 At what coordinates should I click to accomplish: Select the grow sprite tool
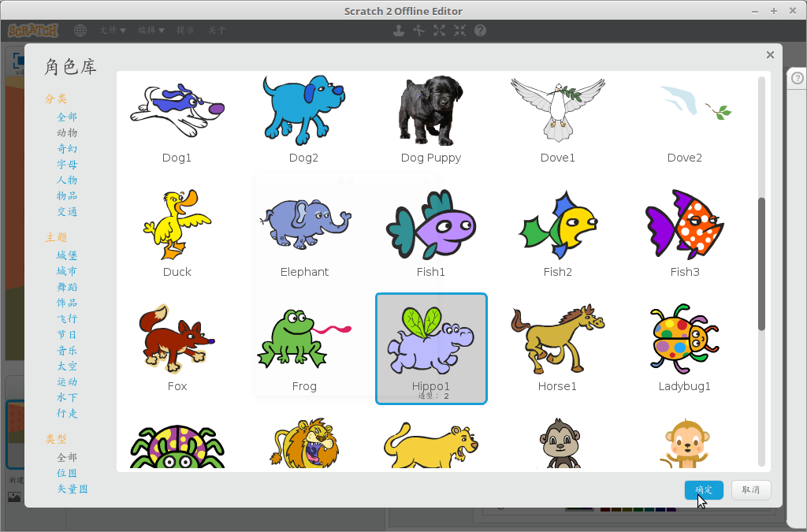tap(439, 31)
